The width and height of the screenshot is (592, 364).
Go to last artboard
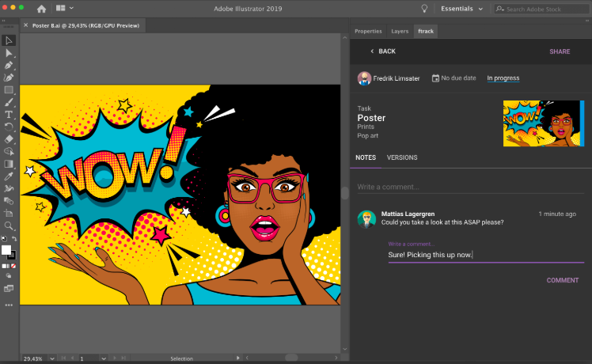(x=123, y=358)
